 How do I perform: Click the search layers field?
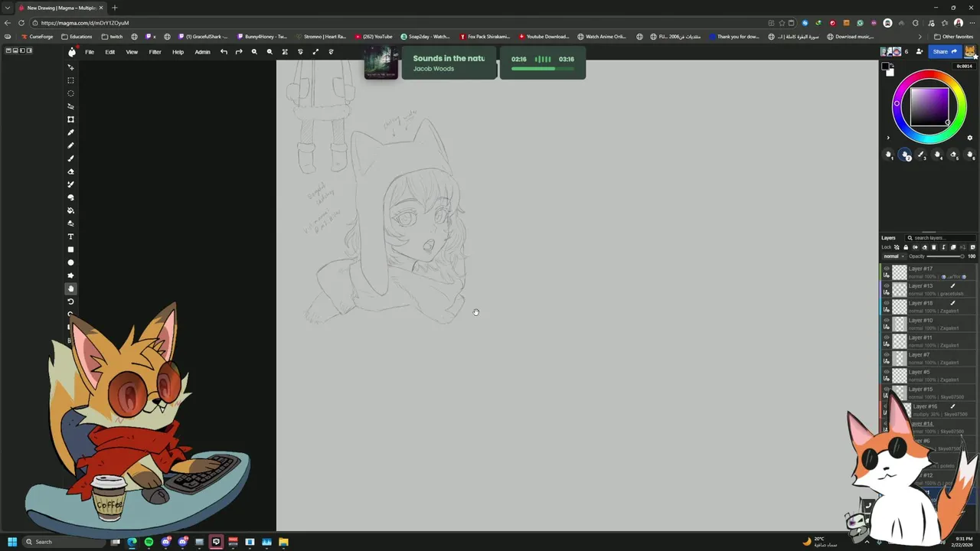click(x=940, y=238)
